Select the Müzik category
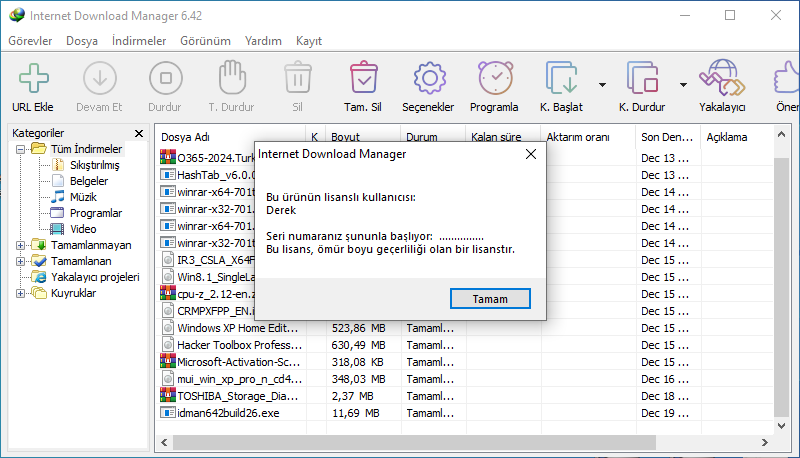The image size is (800, 458). (x=83, y=197)
